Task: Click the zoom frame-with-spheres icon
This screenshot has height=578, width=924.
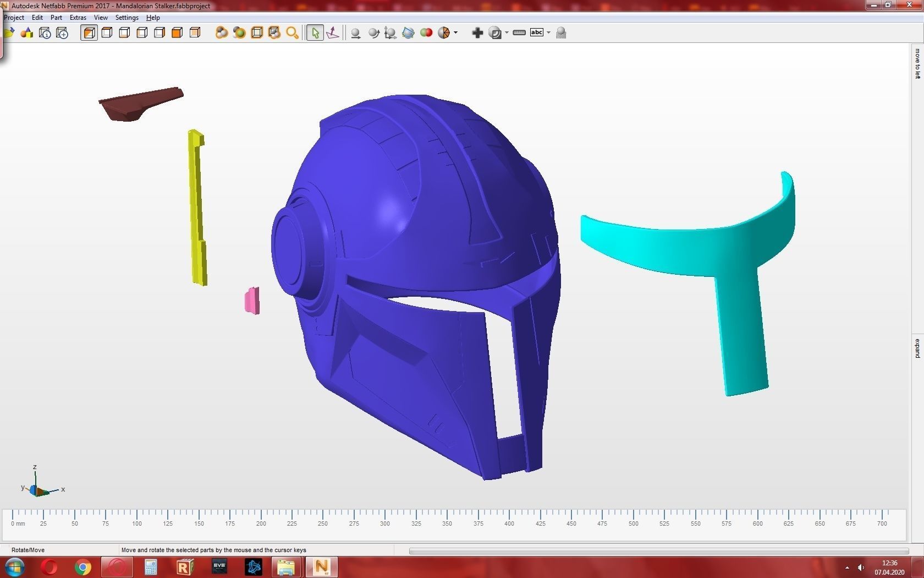Action: [x=274, y=33]
